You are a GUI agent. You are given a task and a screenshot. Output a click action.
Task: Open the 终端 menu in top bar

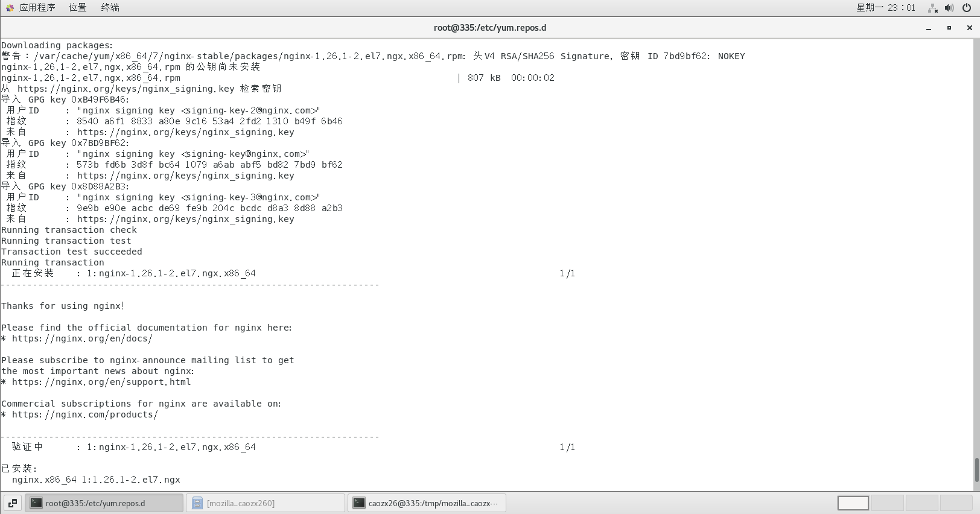coord(110,7)
